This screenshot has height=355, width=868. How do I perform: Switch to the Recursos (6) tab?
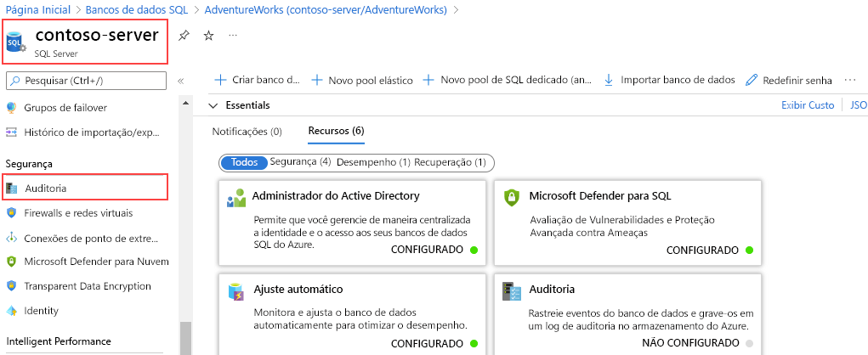[x=336, y=131]
